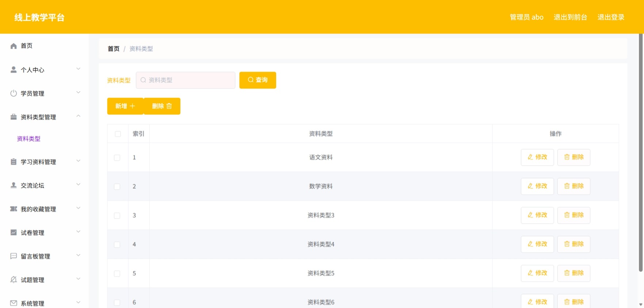Image resolution: width=644 pixels, height=308 pixels.
Task: Click the briefcase icon beside 资料类型管理
Action: [14, 117]
